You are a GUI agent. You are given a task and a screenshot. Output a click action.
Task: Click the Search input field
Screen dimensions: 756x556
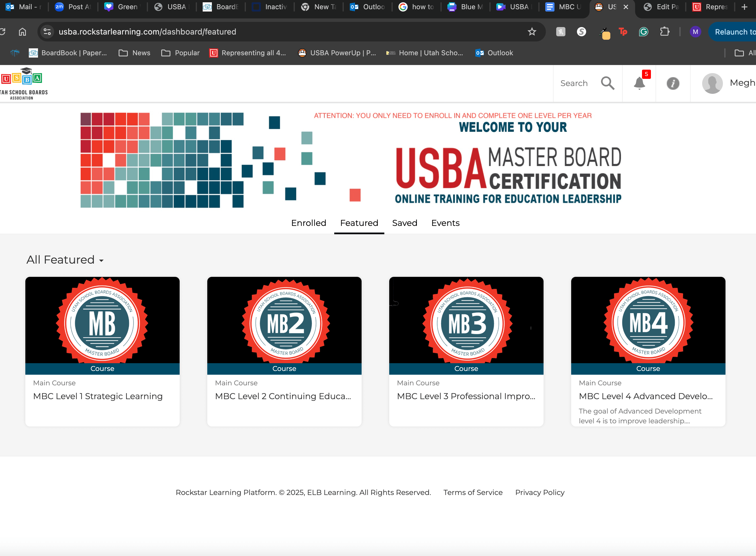click(574, 83)
